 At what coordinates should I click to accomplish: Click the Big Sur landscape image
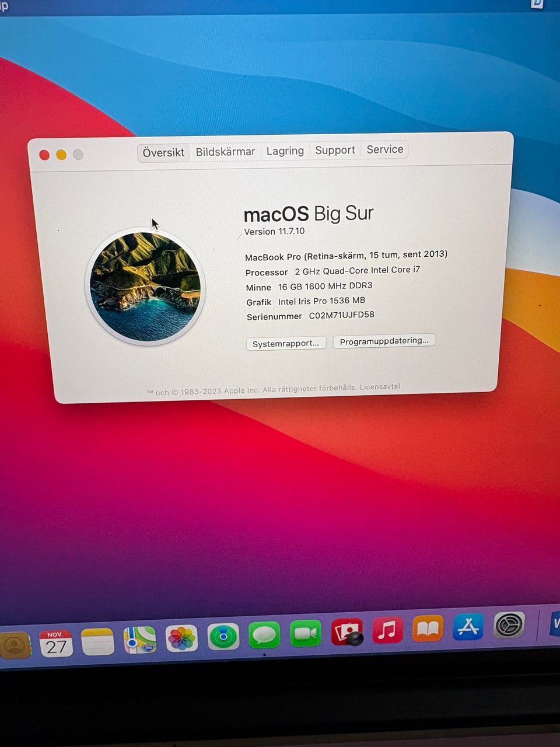pyautogui.click(x=145, y=287)
